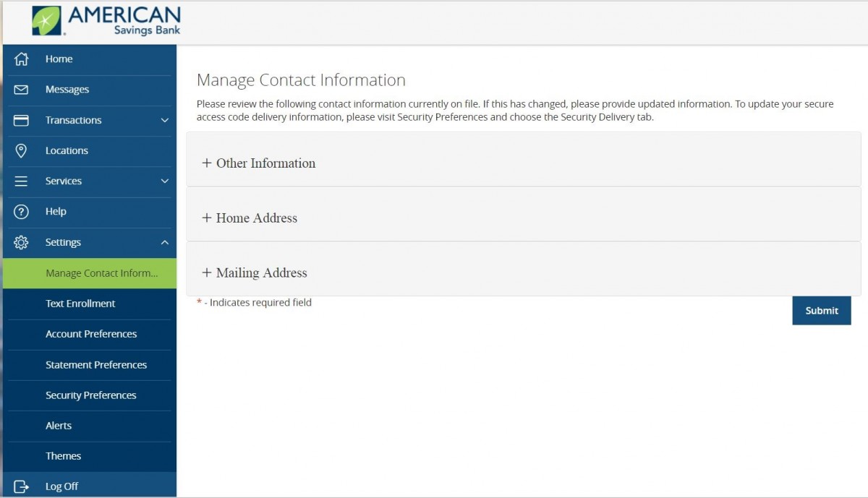Select the Locations pin icon
The width and height of the screenshot is (868, 498).
pos(22,150)
